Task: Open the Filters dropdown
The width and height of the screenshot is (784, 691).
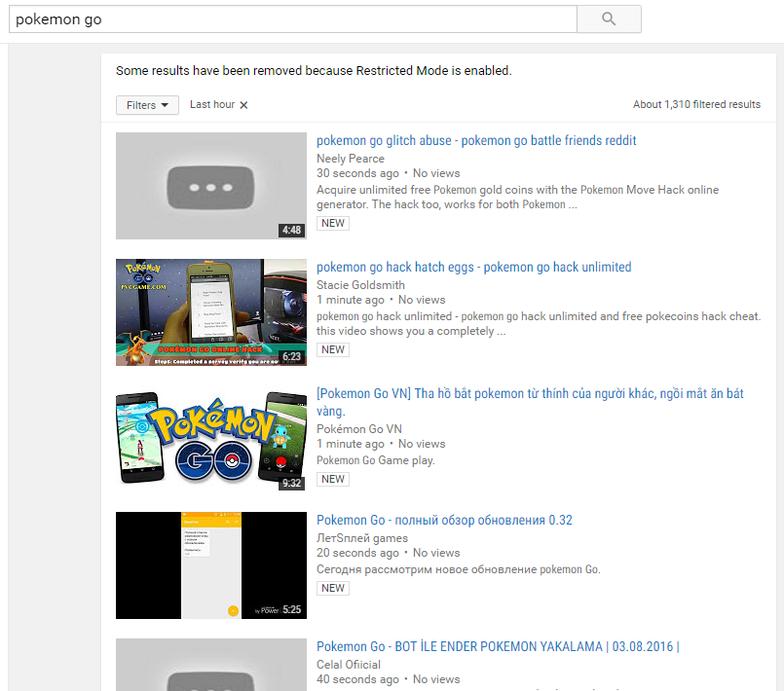Action: click(x=147, y=105)
